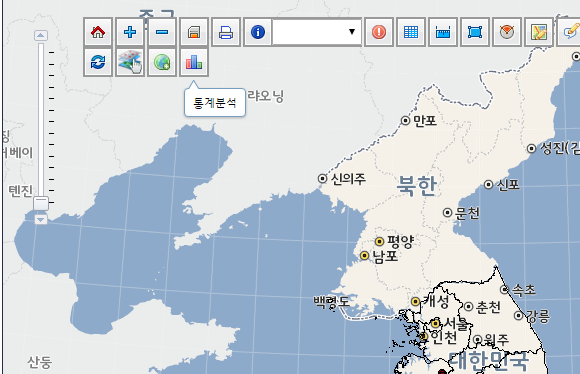Image resolution: width=580 pixels, height=374 pixels.
Task: Click the radar sweep icon
Action: (x=507, y=32)
